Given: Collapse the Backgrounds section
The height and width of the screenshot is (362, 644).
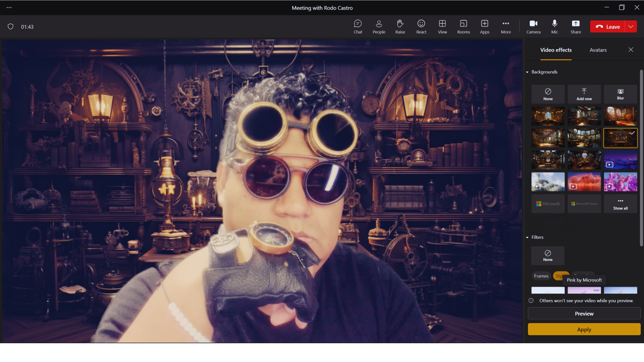Looking at the screenshot, I should 527,72.
